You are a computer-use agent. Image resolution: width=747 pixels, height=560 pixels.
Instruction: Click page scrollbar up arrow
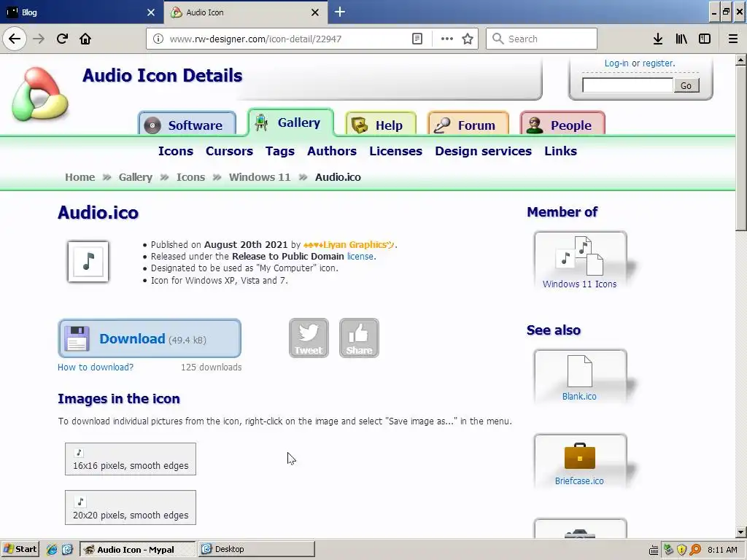[x=741, y=60]
